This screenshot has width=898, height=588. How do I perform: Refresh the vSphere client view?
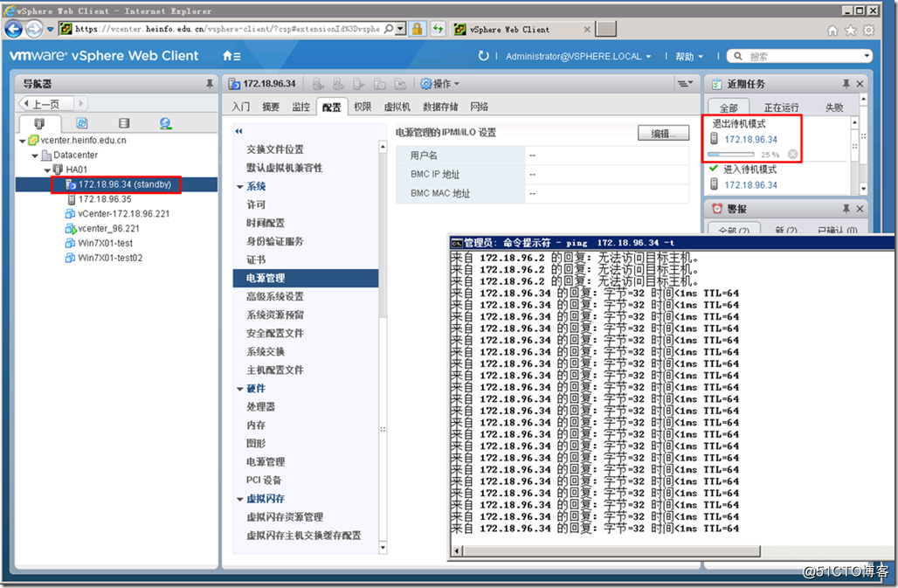(x=484, y=56)
